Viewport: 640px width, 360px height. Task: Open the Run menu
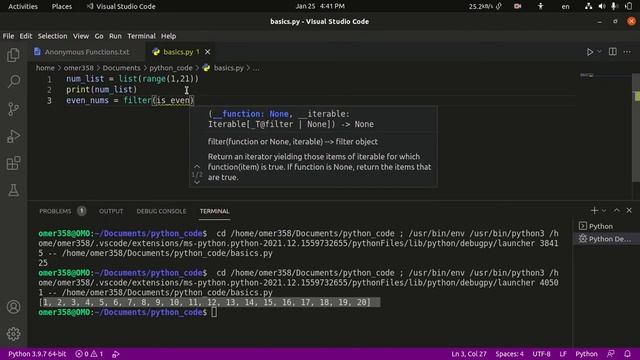point(115,36)
